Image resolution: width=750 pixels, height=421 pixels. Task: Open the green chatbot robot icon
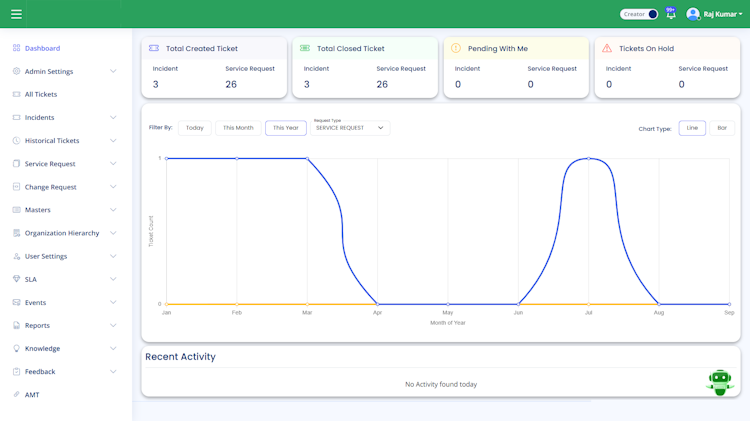pos(720,382)
